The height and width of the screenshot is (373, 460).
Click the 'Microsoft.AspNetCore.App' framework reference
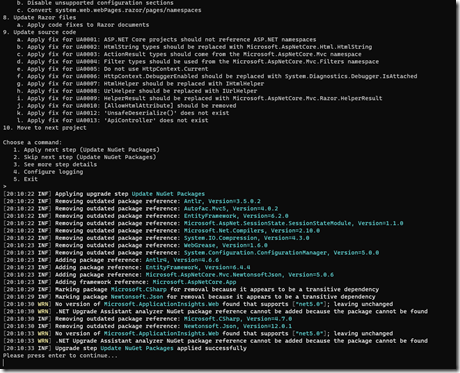[x=194, y=282]
